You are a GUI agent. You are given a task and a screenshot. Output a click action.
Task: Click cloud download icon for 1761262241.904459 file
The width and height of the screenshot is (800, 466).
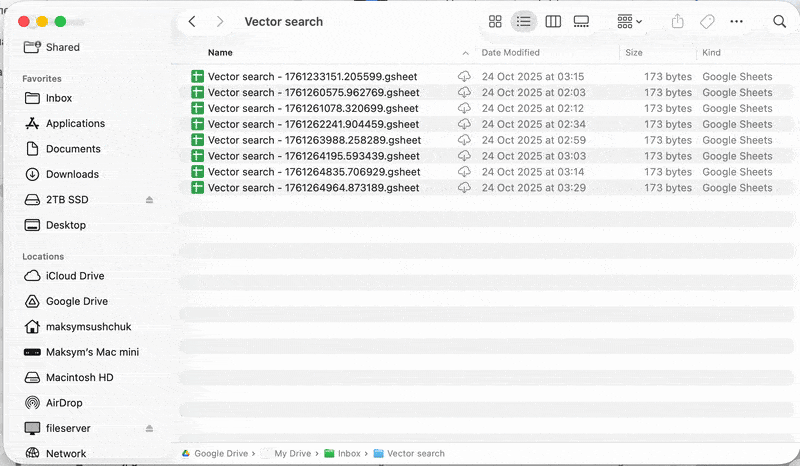pyautogui.click(x=464, y=124)
